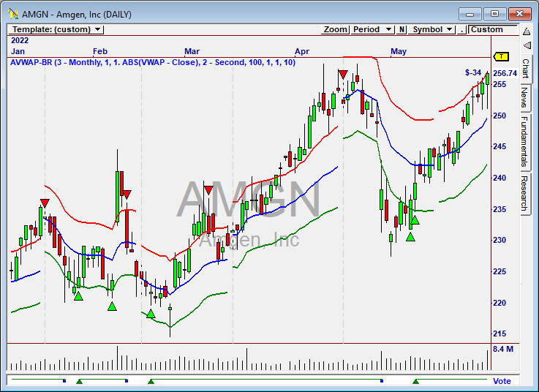Open the Template (custom) dropdown
Image resolution: width=539 pixels, height=392 pixels.
pos(56,29)
